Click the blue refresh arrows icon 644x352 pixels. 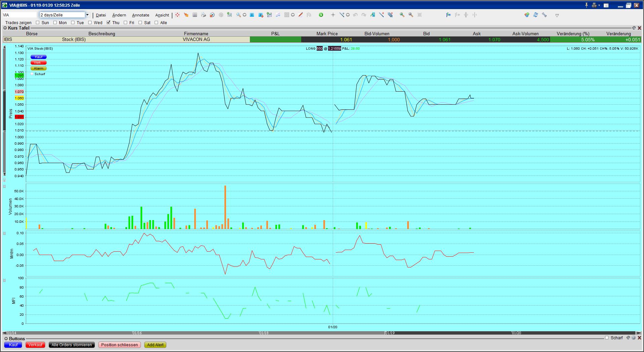point(536,15)
